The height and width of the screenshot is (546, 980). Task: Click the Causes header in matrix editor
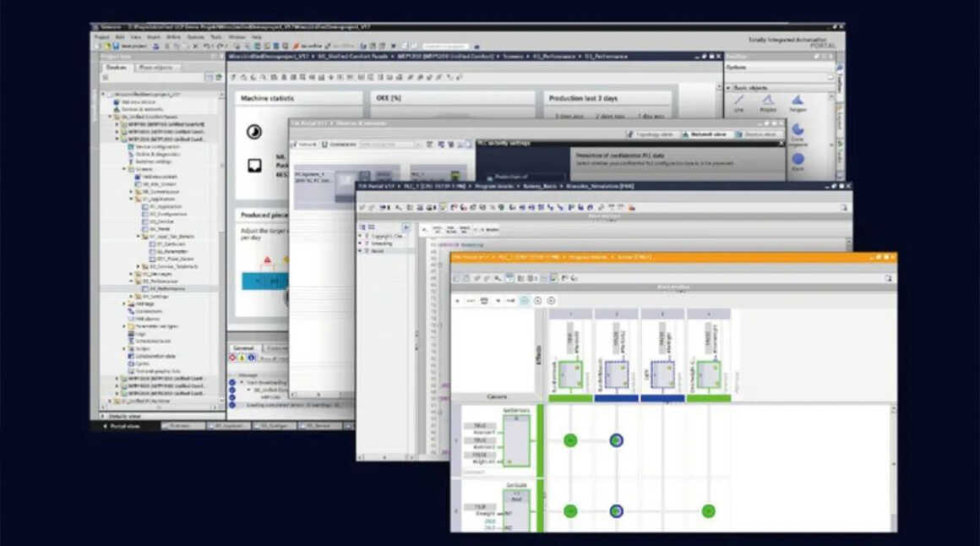click(496, 397)
